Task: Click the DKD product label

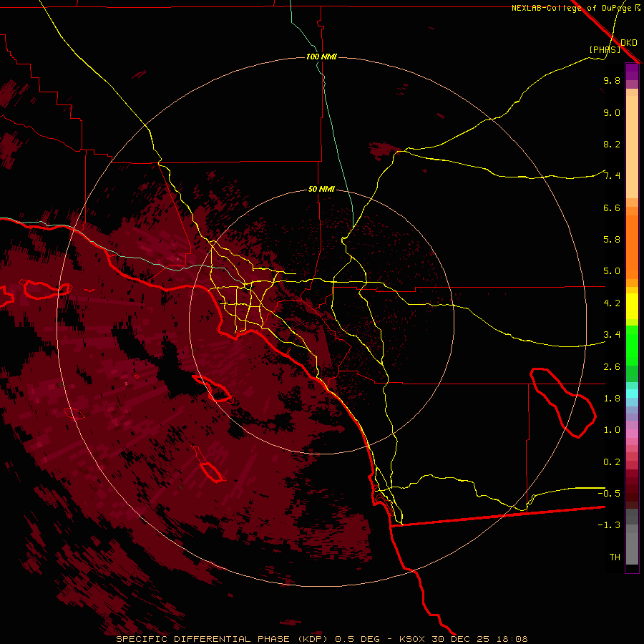Action: (629, 42)
